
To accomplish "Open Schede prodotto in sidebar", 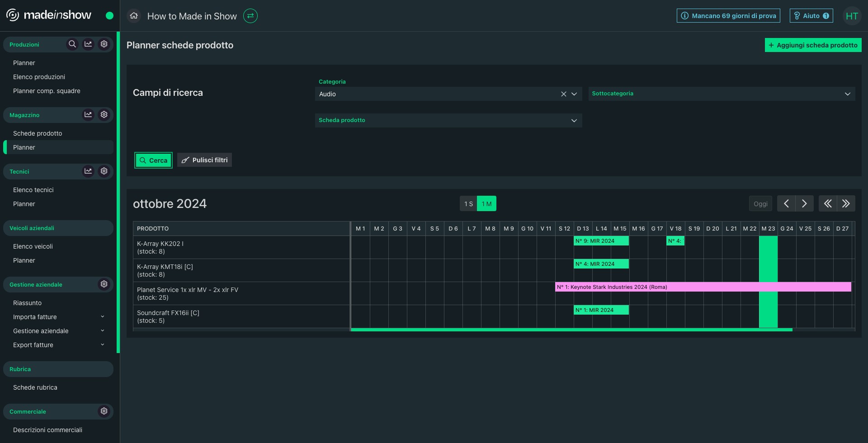I will tap(38, 133).
